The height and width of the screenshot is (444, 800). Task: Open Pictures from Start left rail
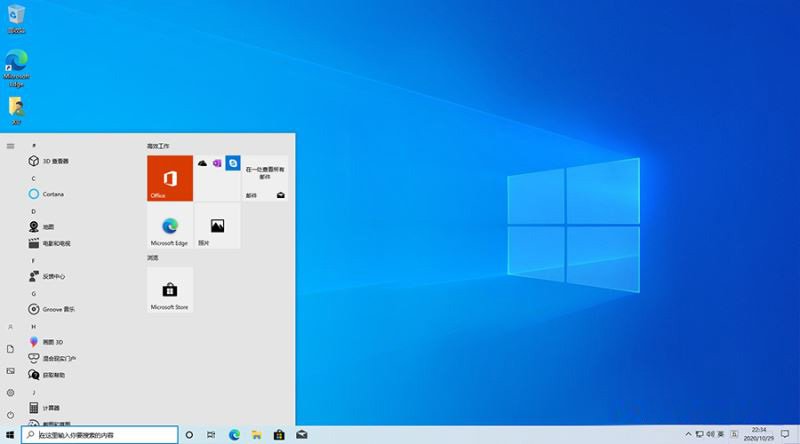[10, 371]
